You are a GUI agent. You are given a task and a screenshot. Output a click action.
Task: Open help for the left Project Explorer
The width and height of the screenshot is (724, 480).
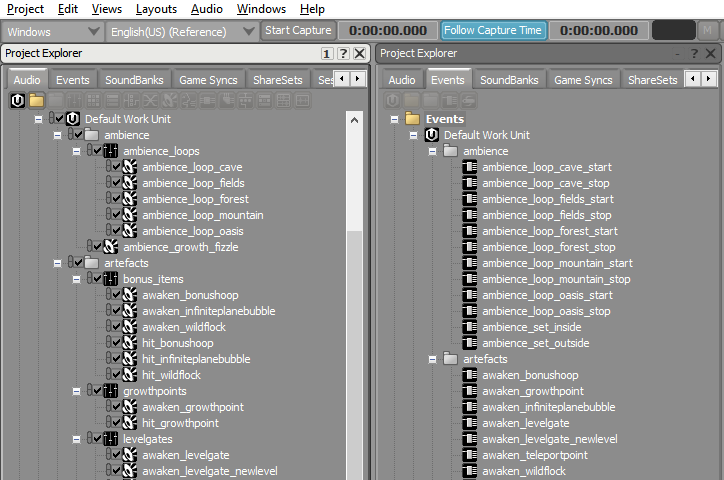coord(343,54)
